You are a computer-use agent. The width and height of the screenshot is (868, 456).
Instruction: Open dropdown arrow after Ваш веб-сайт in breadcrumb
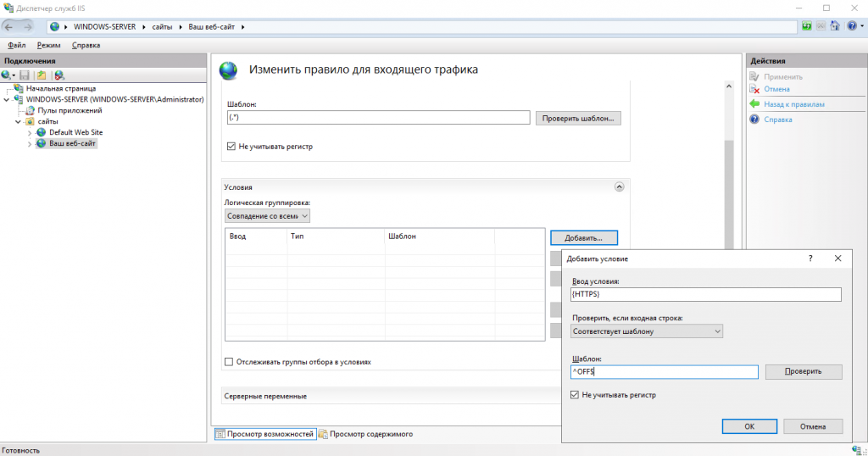(242, 26)
